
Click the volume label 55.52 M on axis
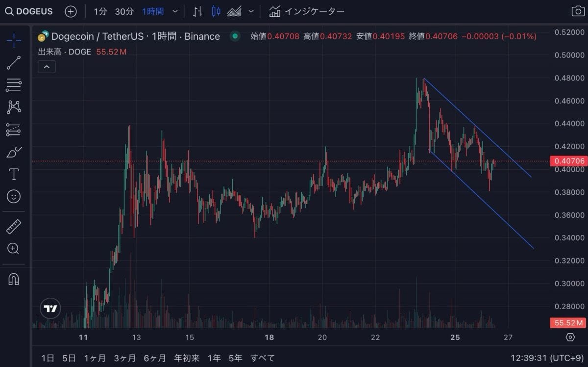tap(567, 323)
